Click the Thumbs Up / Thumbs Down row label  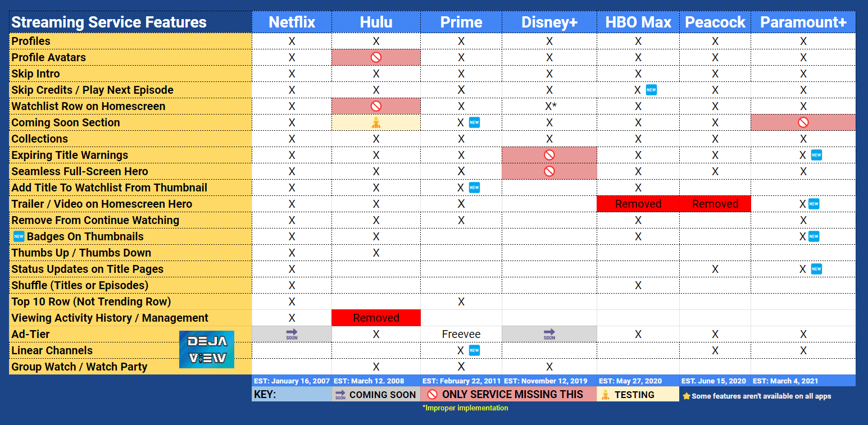tap(81, 253)
